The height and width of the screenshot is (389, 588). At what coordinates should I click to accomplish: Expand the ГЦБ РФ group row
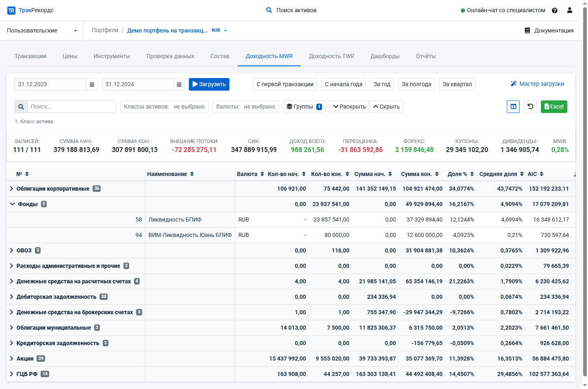tap(12, 374)
